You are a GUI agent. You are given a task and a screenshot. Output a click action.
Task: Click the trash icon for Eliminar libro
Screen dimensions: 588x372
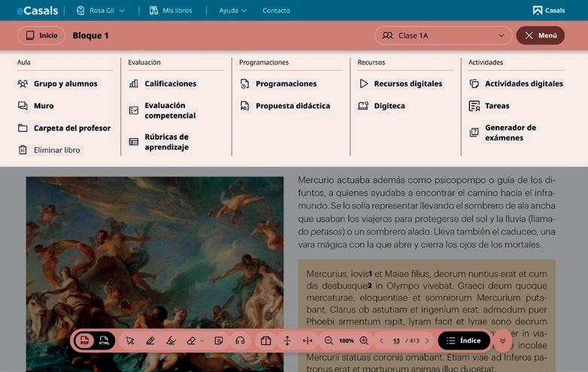tap(23, 150)
